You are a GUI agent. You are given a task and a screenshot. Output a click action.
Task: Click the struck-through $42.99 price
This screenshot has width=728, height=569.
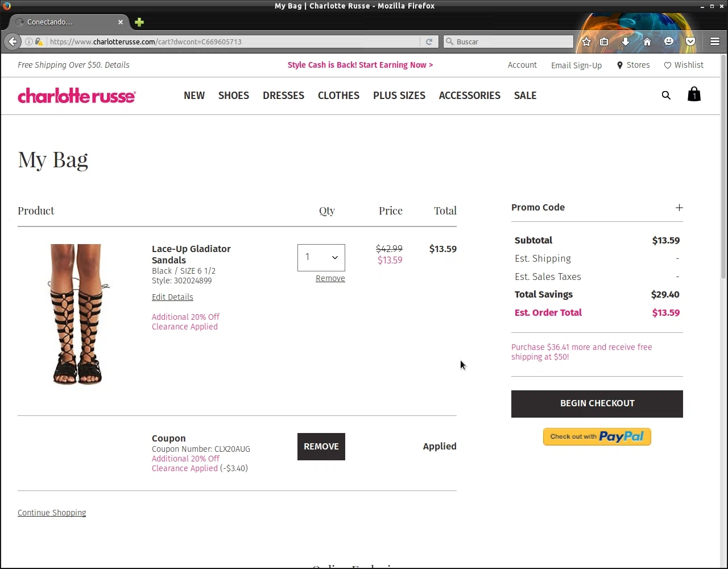[389, 249]
